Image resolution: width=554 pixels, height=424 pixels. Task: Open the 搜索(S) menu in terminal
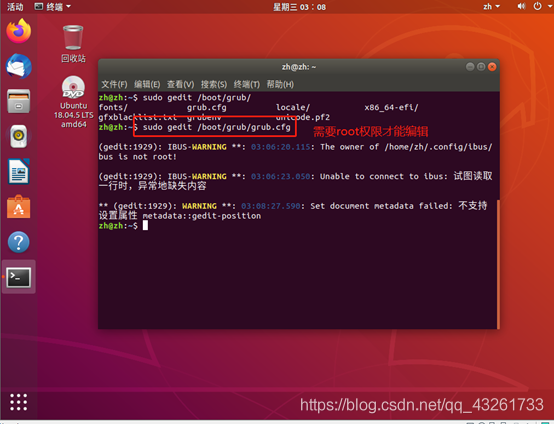pos(214,84)
